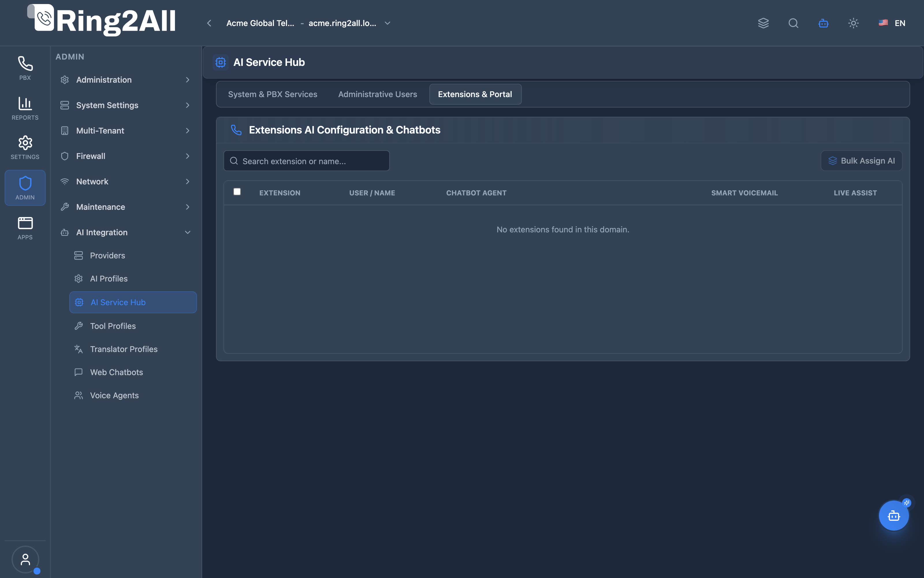This screenshot has height=578, width=924.
Task: Click the Smart Voicemail column header
Action: [x=745, y=193]
